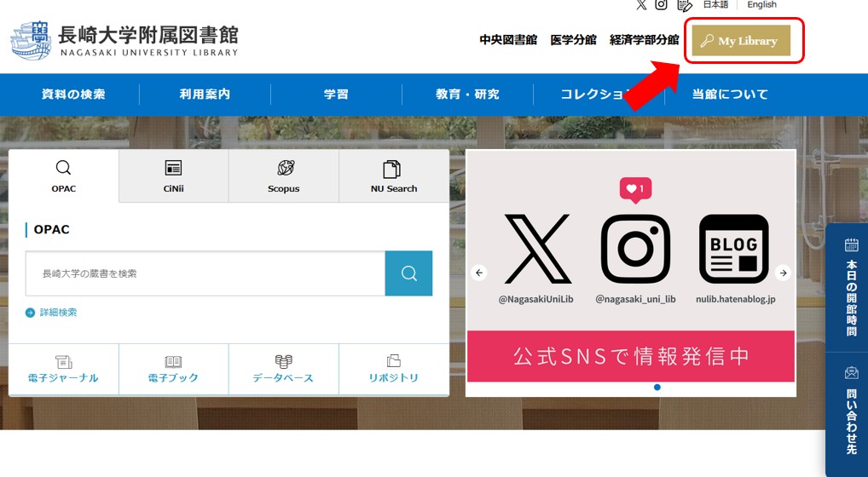Open the 電子ジャーナル shortcut

coord(64,370)
